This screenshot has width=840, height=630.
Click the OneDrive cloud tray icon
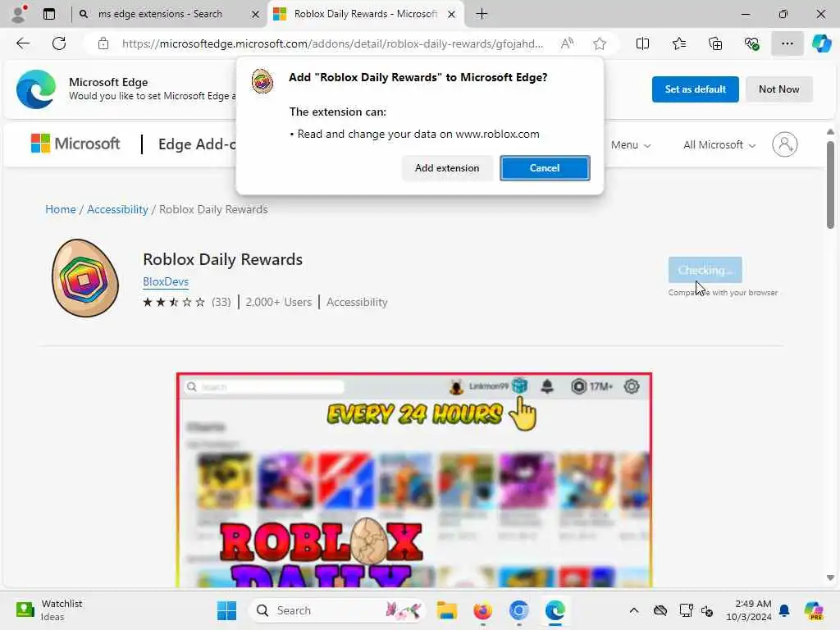(660, 610)
